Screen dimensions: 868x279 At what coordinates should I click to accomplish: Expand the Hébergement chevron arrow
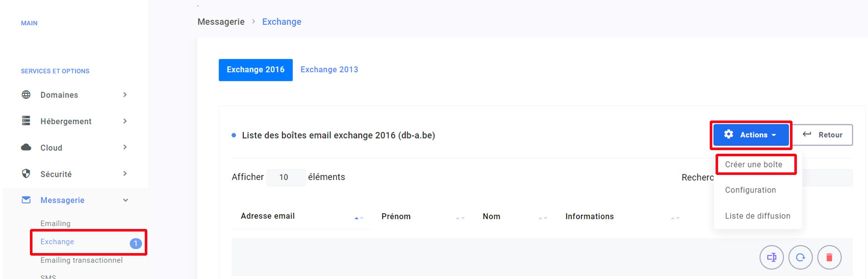[x=125, y=121]
